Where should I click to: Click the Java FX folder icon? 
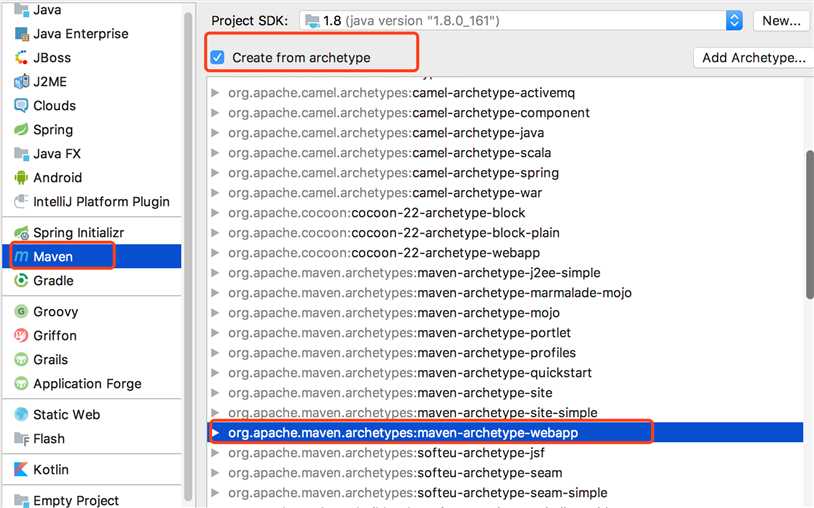(x=21, y=154)
